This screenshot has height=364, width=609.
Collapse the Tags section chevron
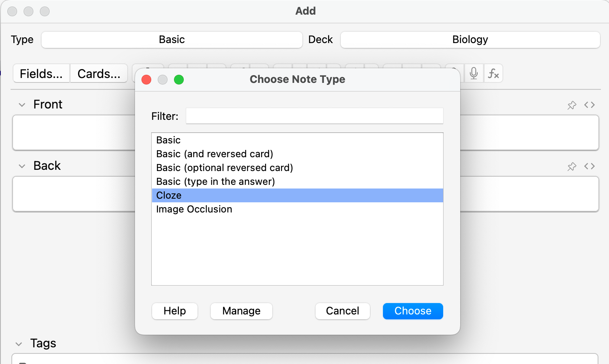click(19, 344)
